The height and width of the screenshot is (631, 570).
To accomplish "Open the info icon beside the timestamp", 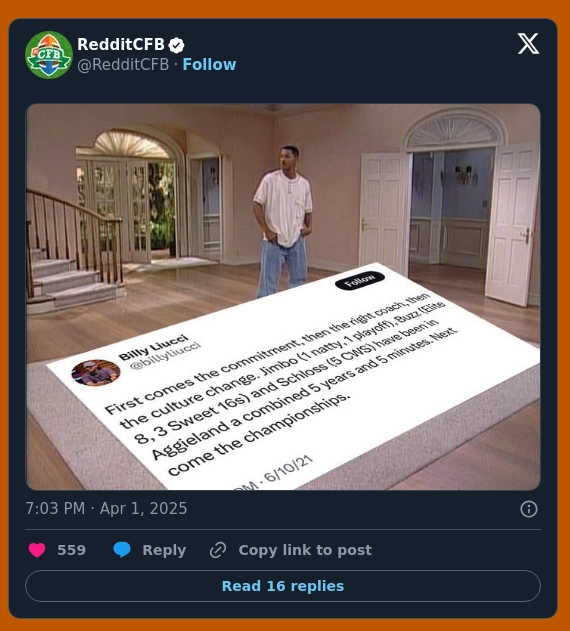I will click(x=529, y=509).
